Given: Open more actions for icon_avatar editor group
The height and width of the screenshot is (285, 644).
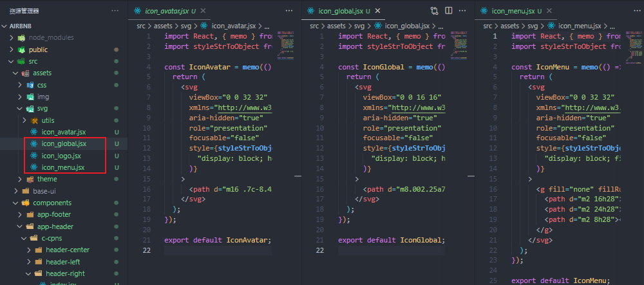Looking at the screenshot, I should 289,11.
